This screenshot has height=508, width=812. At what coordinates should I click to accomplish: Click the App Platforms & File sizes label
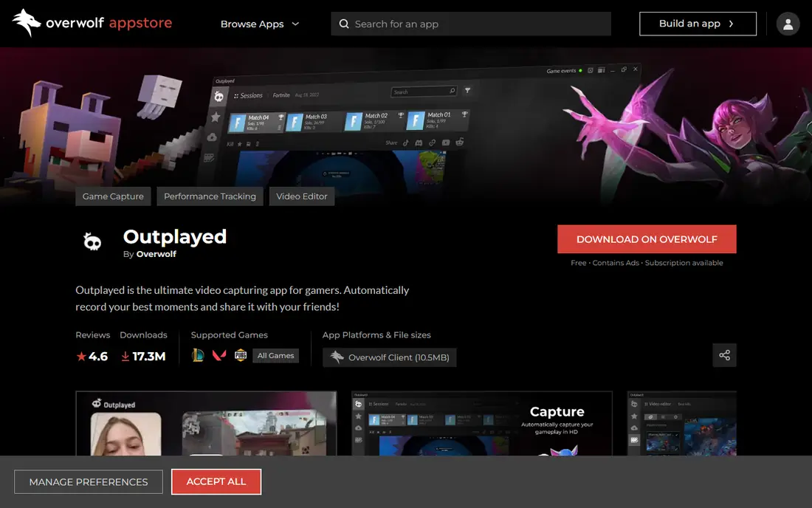click(376, 335)
